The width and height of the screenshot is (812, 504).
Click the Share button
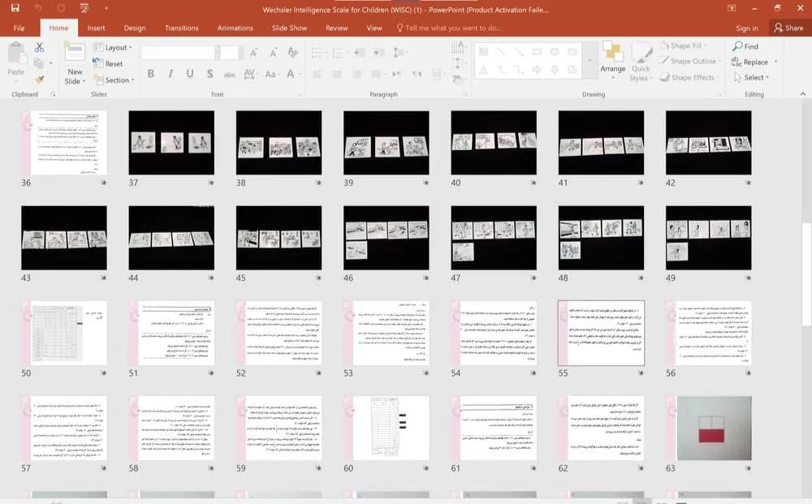click(x=788, y=28)
